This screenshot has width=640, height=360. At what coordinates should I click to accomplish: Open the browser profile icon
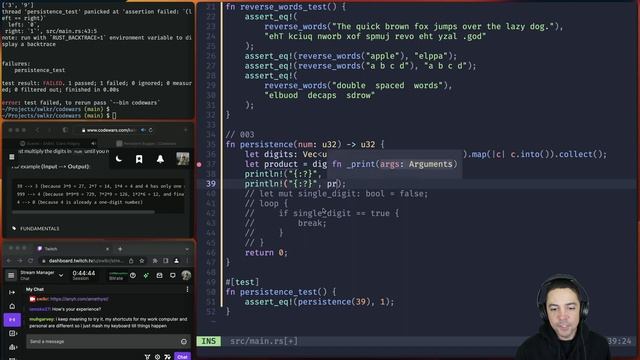tap(176, 260)
